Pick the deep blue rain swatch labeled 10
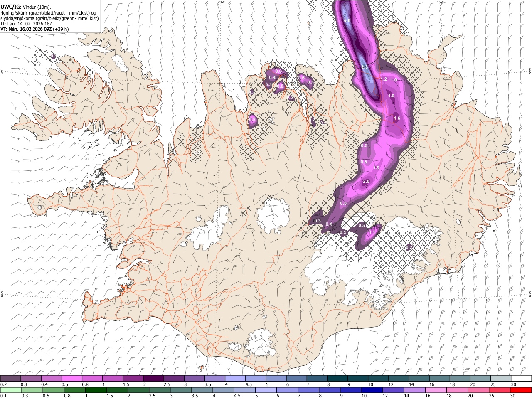Image resolution: width=532 pixels, height=399 pixels. (x=372, y=390)
